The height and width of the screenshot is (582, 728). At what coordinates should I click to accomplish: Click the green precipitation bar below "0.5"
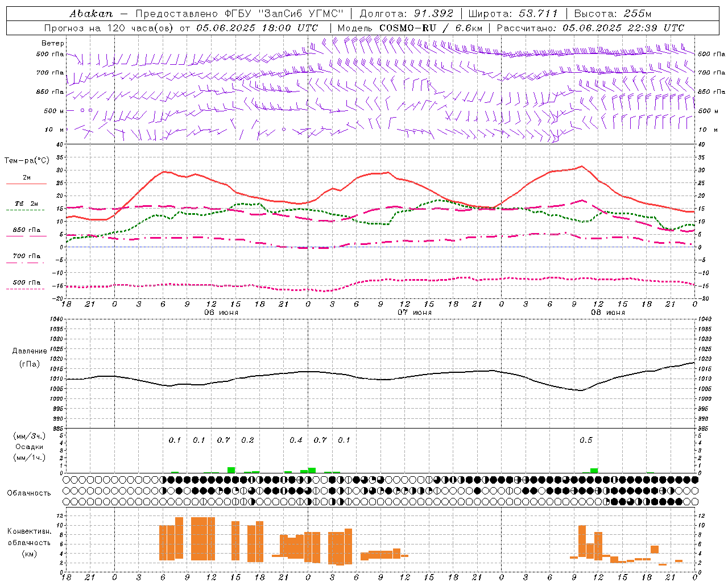[594, 471]
